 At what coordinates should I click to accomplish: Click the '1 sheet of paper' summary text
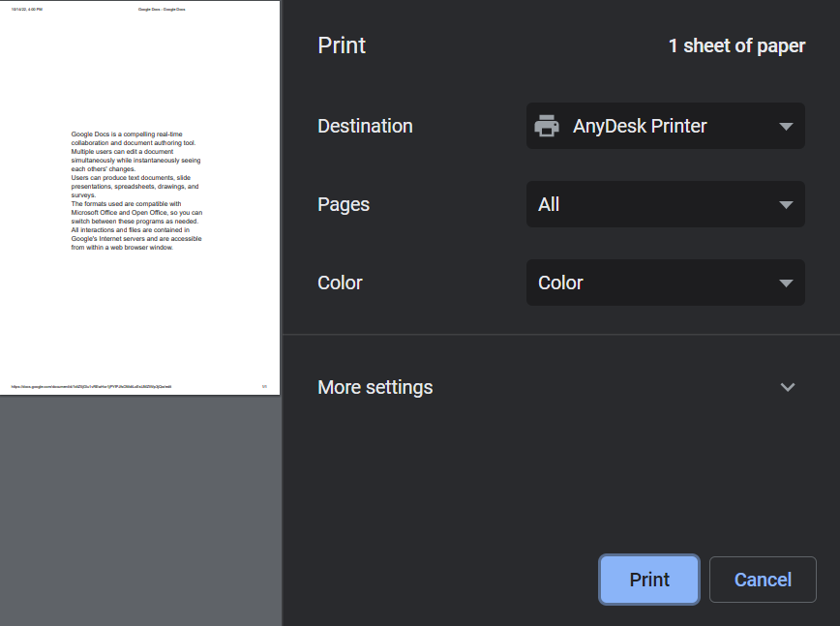[736, 46]
